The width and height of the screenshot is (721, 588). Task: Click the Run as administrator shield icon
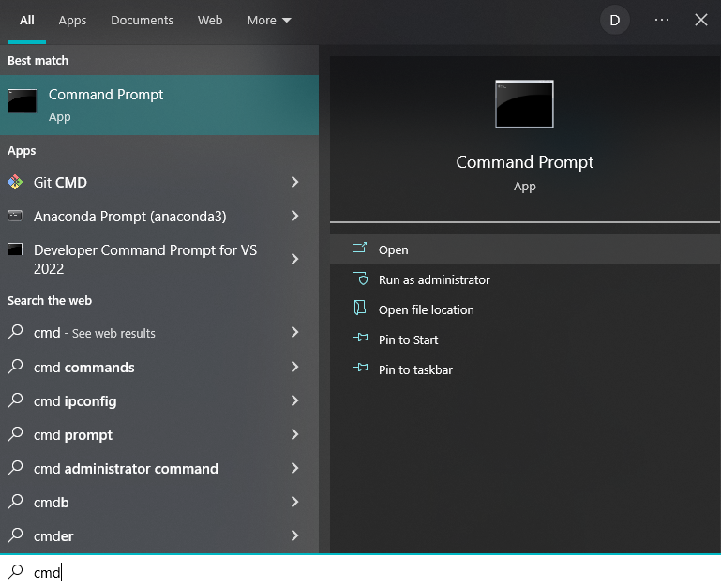[360, 279]
